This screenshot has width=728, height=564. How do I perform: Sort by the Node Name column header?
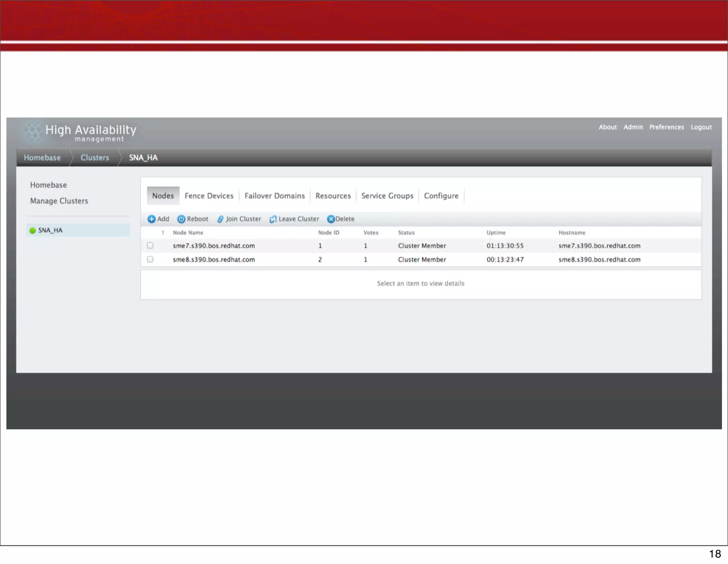(x=188, y=233)
